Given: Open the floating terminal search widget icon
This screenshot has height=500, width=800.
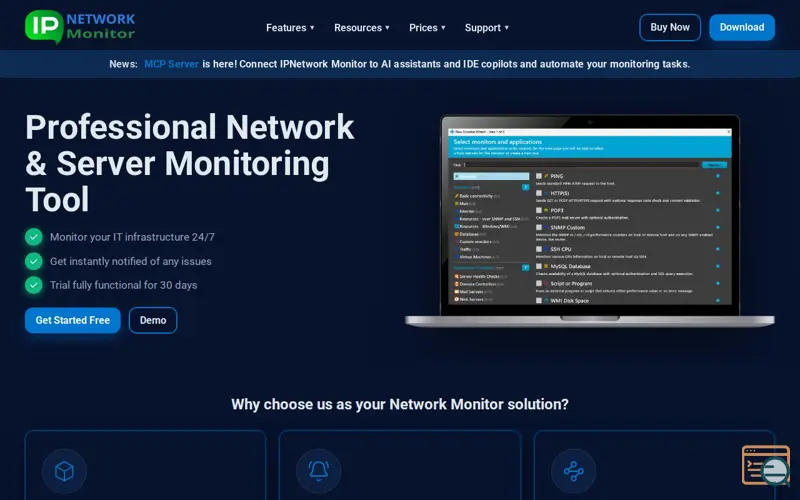Looking at the screenshot, I should point(766,466).
